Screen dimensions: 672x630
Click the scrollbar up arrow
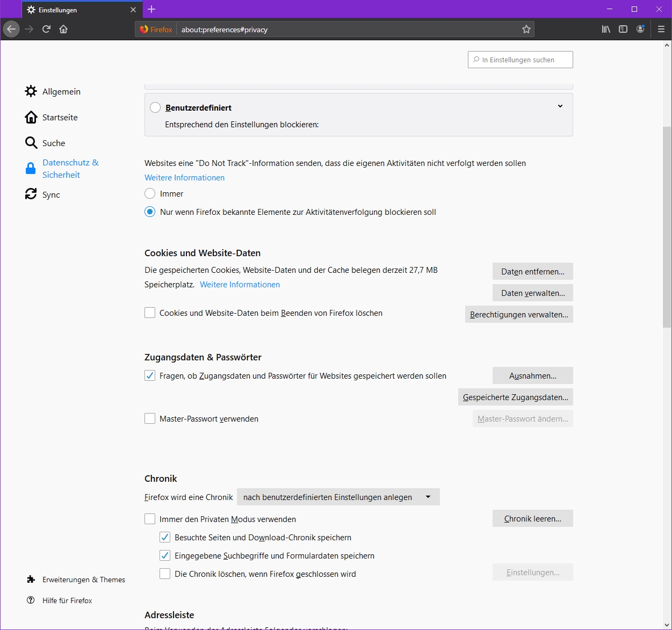pyautogui.click(x=667, y=46)
